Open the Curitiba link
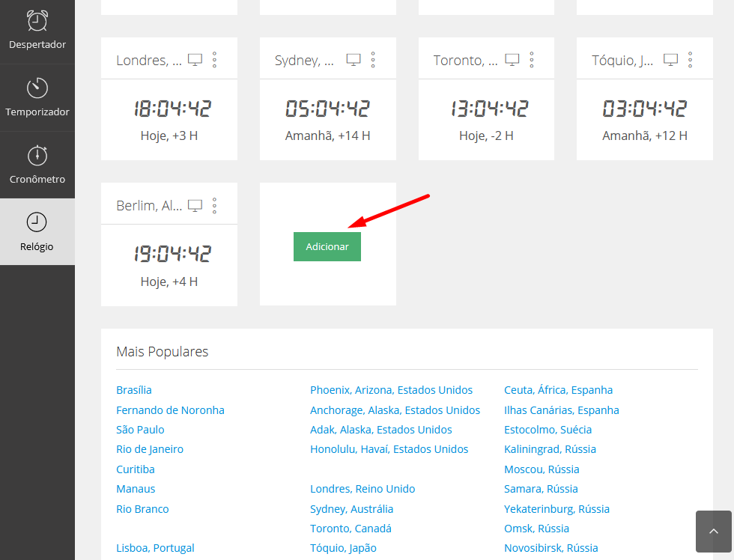 (x=136, y=469)
